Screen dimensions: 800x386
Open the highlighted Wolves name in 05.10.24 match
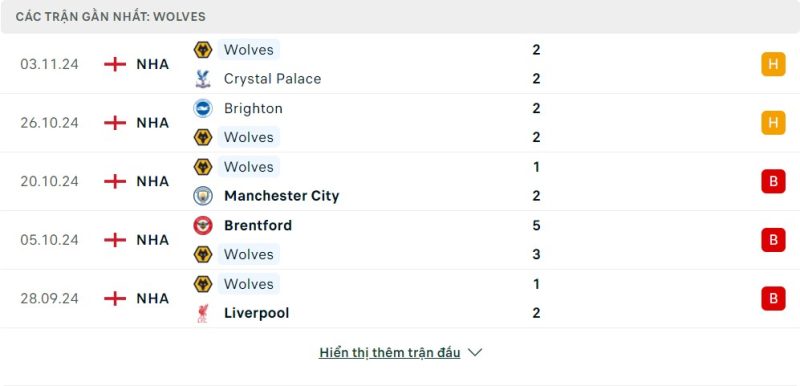(x=248, y=254)
